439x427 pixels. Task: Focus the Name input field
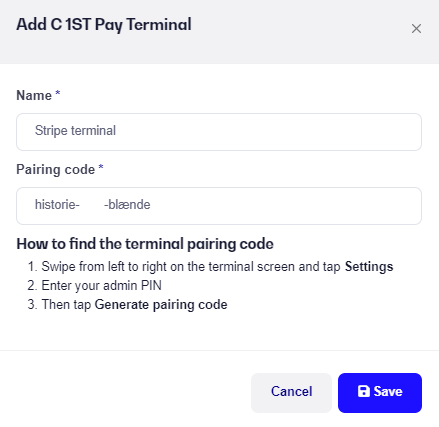click(x=219, y=132)
